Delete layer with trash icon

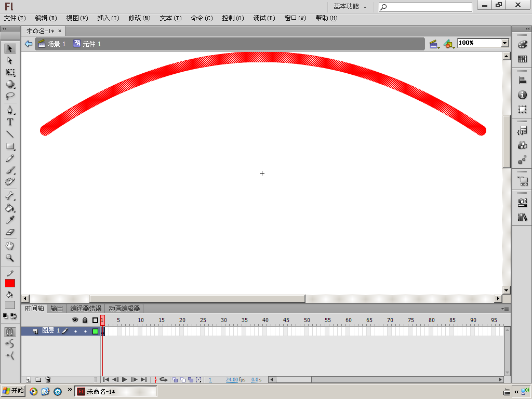coord(48,380)
